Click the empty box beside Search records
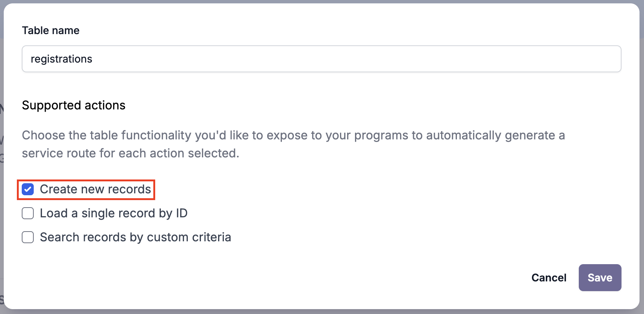Image resolution: width=644 pixels, height=314 pixels. tap(28, 237)
